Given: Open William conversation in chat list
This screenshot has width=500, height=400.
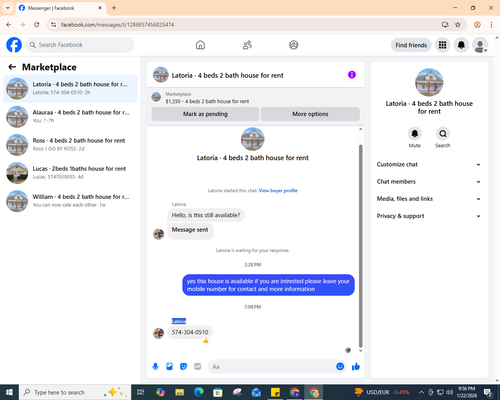Looking at the screenshot, I should pyautogui.click(x=70, y=201).
